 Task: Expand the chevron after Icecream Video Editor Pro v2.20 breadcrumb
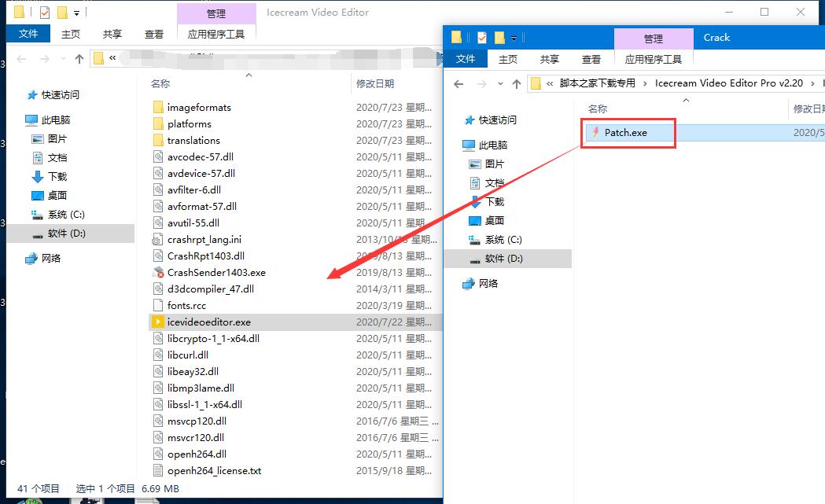(813, 83)
